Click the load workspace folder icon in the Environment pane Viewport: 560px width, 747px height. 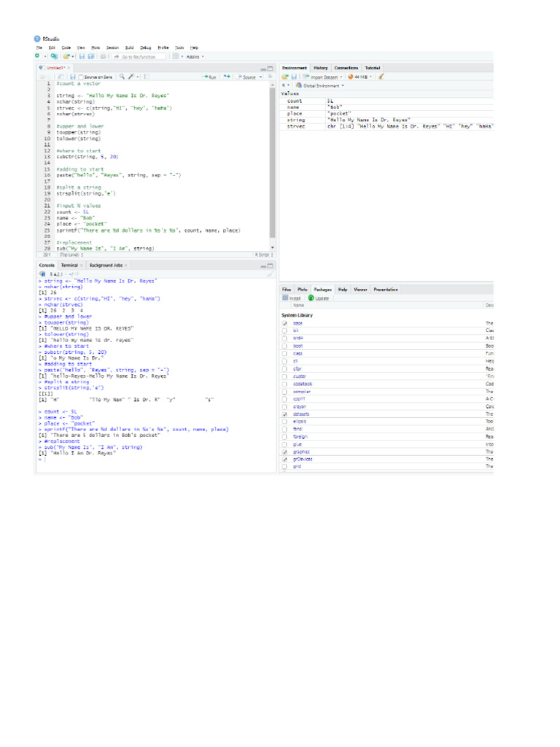click(285, 77)
